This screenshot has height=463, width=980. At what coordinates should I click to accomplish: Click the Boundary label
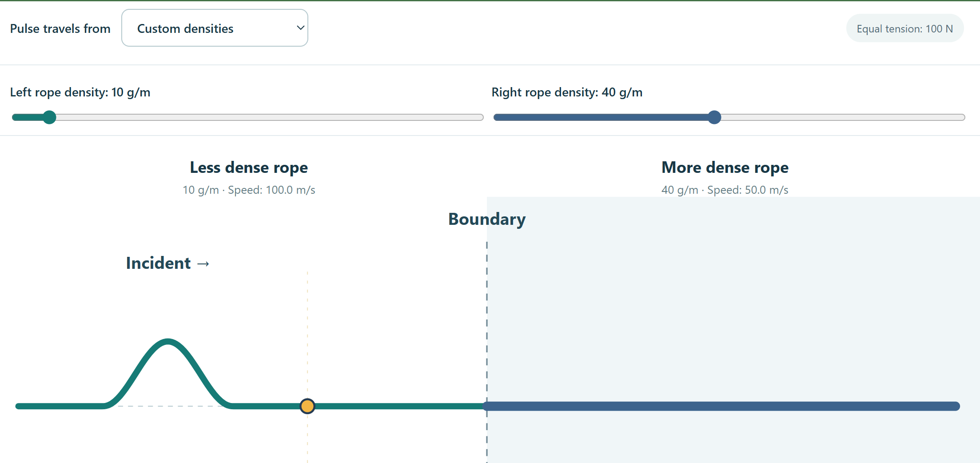[x=487, y=219]
